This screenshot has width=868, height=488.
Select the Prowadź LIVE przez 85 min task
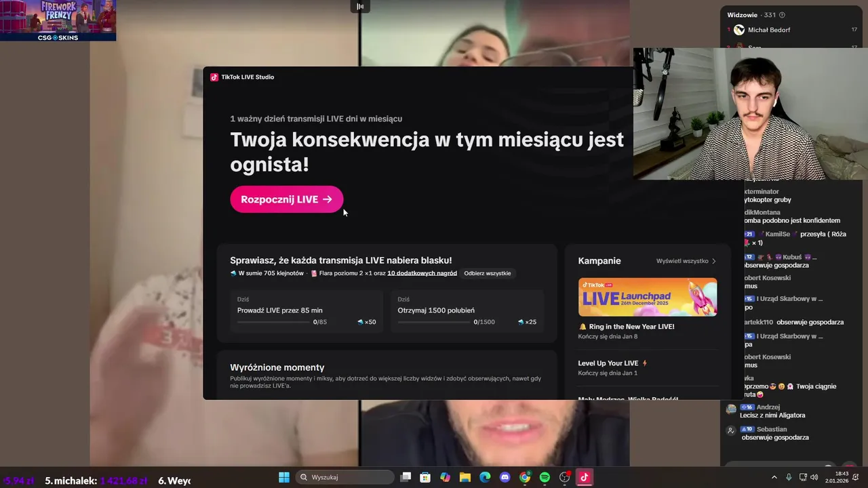pyautogui.click(x=307, y=311)
